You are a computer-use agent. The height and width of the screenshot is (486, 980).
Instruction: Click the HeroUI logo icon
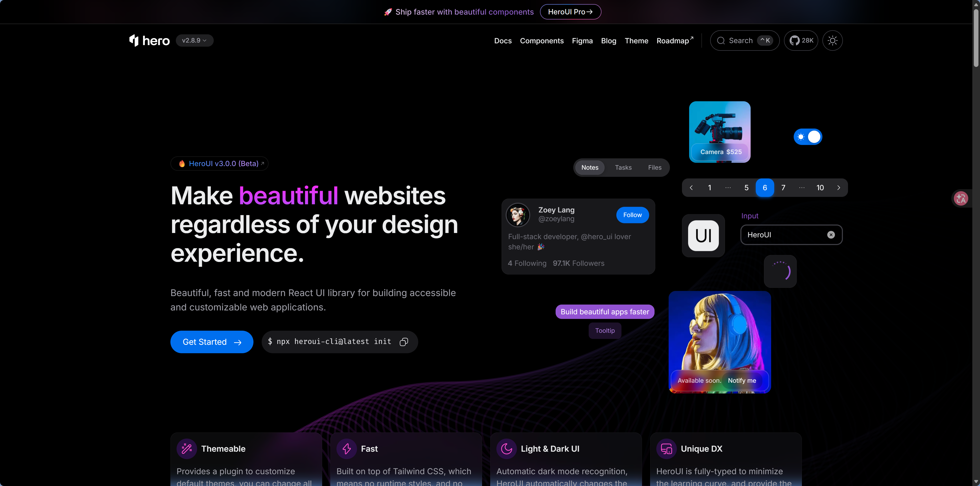[134, 40]
